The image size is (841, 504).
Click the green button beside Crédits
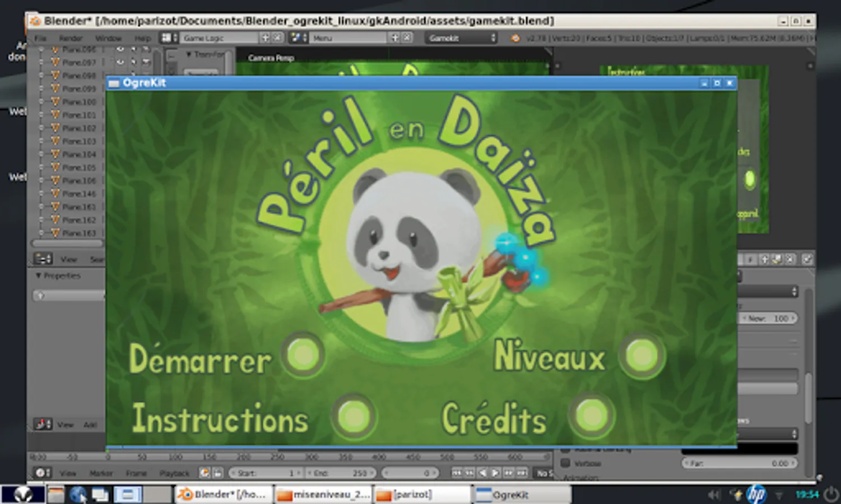click(592, 416)
